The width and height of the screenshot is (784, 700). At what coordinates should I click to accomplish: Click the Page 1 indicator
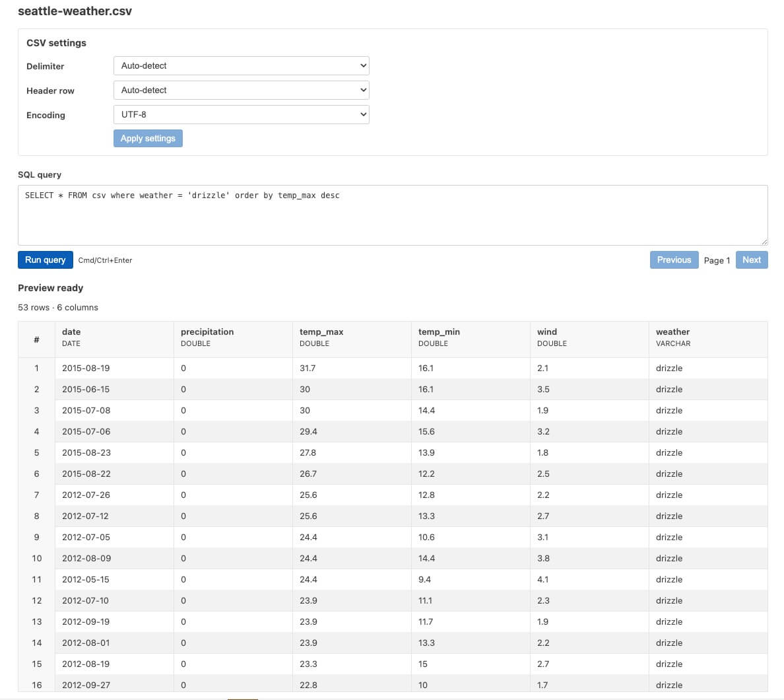[717, 260]
